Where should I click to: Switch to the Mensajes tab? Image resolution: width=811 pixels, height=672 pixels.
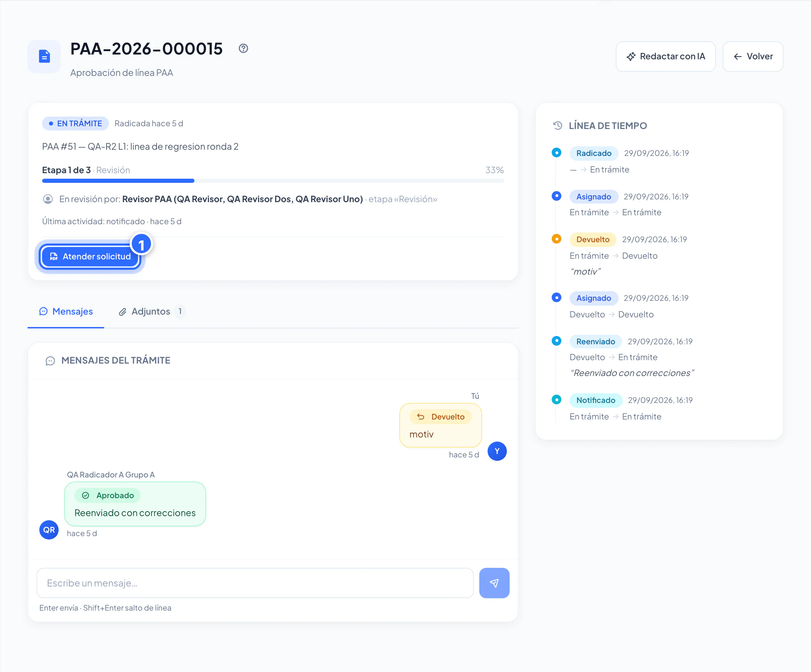pos(66,312)
